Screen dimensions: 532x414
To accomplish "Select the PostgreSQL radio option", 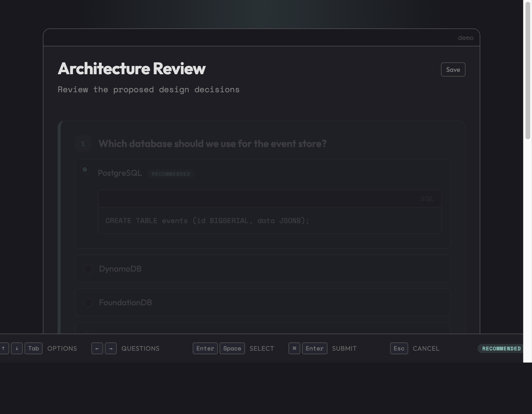I will tap(85, 170).
